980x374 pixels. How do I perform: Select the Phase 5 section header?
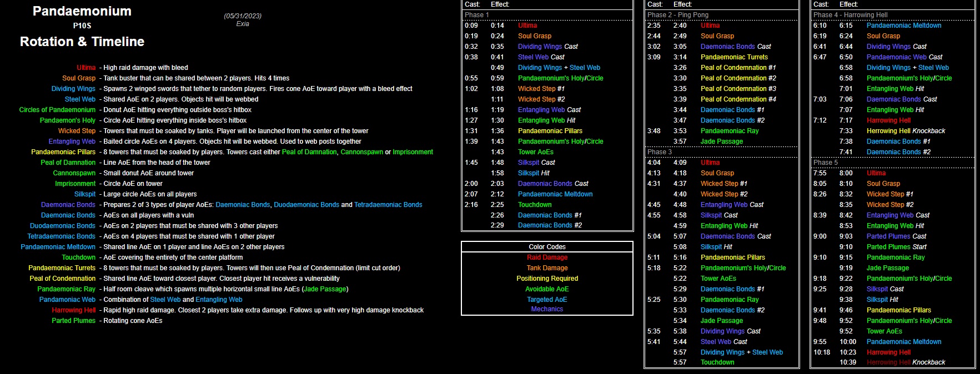tap(826, 163)
